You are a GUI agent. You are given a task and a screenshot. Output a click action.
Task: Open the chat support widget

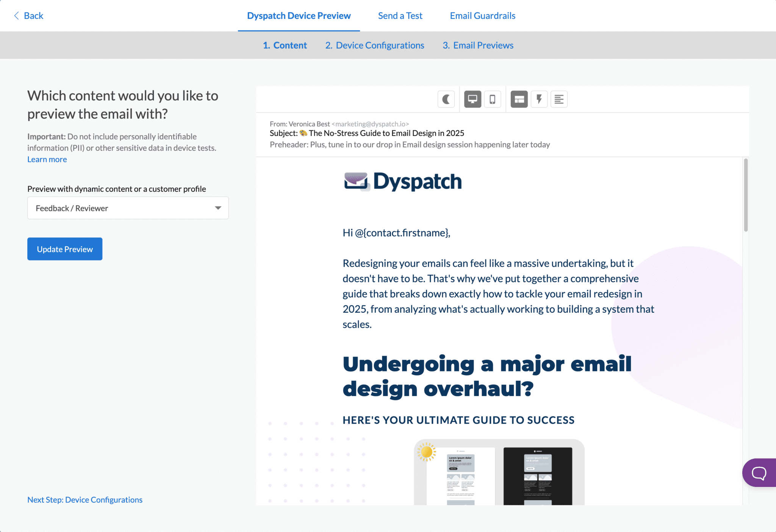coord(759,473)
